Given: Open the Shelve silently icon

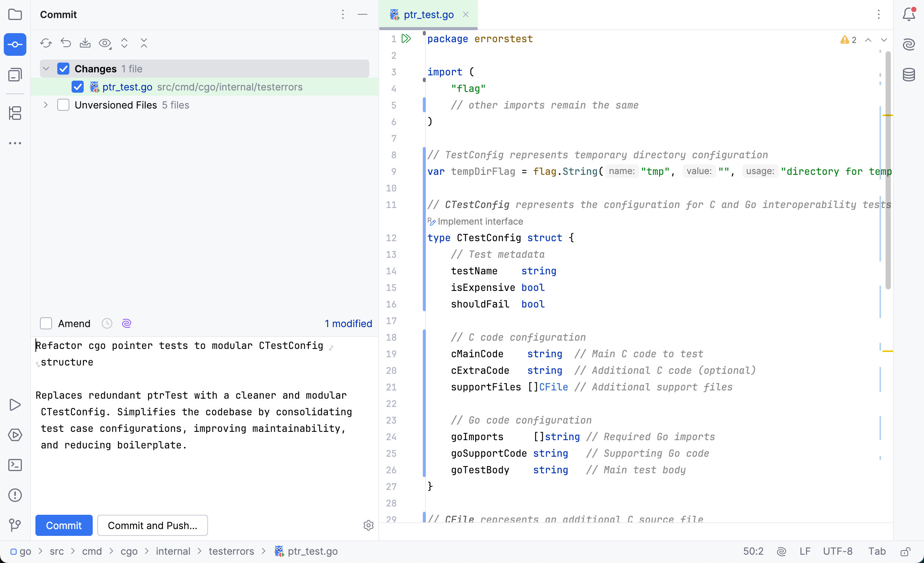Looking at the screenshot, I should [85, 43].
